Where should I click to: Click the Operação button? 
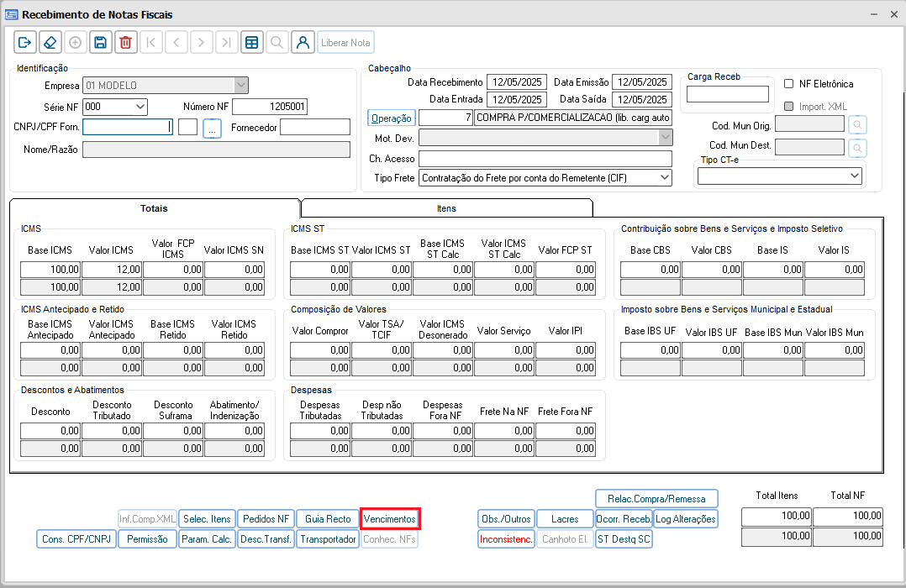click(392, 118)
